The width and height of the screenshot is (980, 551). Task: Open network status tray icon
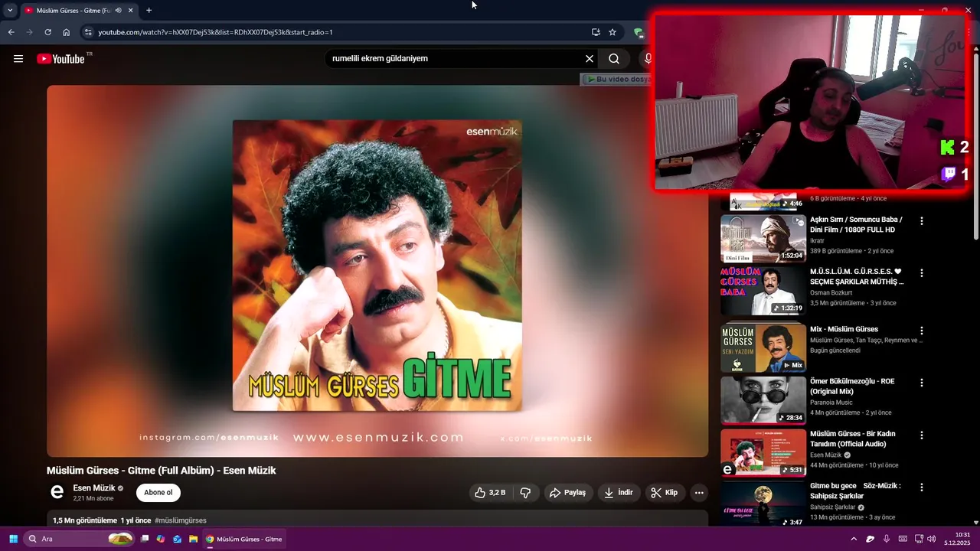pos(919,539)
